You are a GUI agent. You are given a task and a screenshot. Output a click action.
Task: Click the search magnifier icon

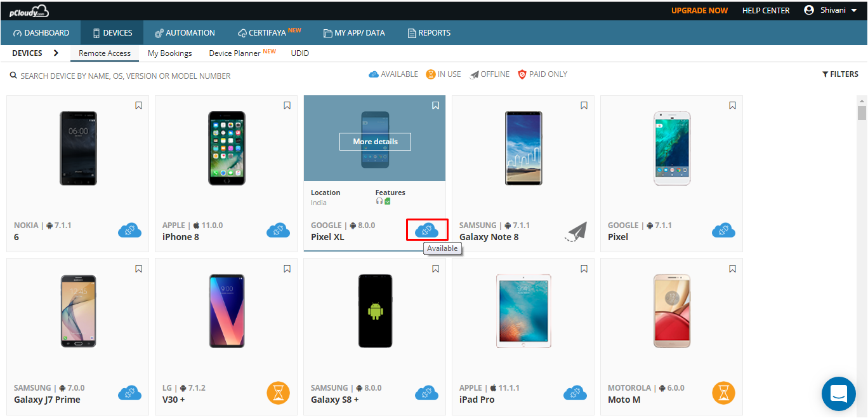pyautogui.click(x=13, y=76)
